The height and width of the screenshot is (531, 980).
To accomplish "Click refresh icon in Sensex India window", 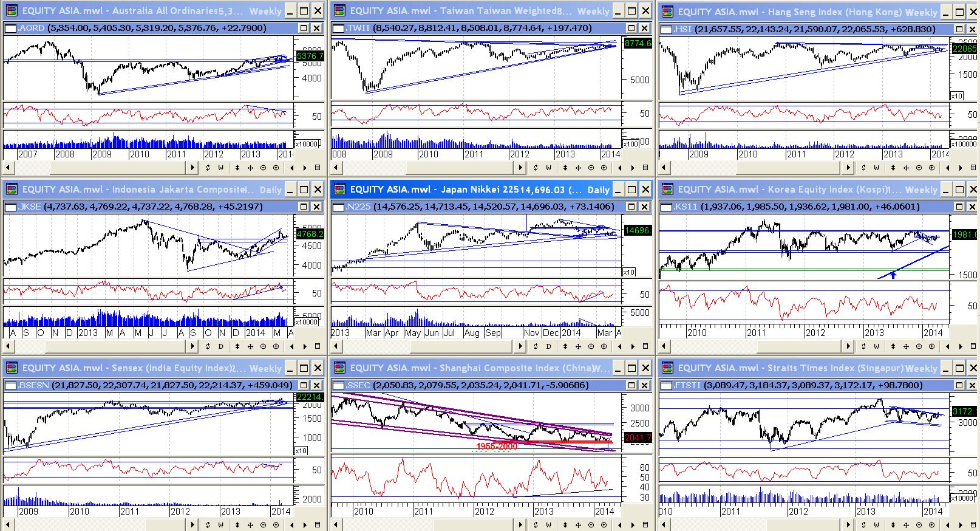I will [x=208, y=525].
